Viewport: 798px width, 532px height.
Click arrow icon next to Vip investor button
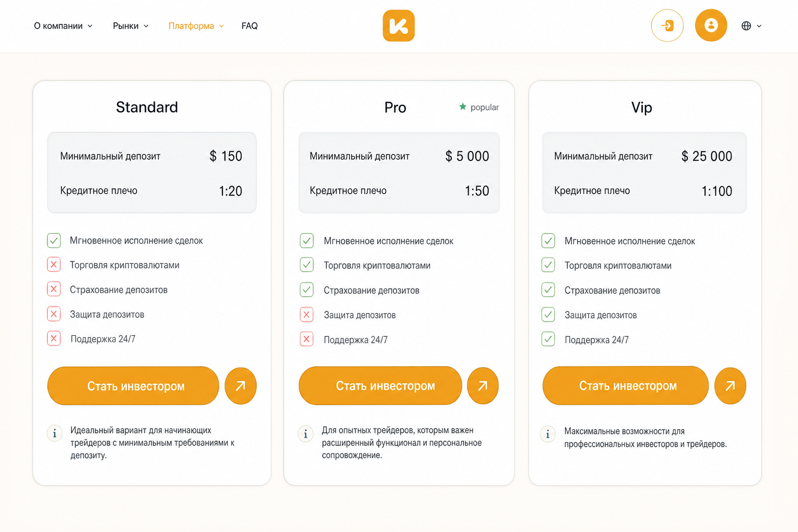pos(730,385)
